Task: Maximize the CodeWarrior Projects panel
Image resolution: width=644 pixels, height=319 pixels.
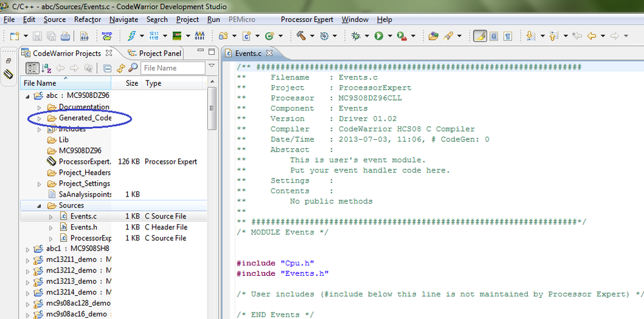Action: tap(212, 52)
